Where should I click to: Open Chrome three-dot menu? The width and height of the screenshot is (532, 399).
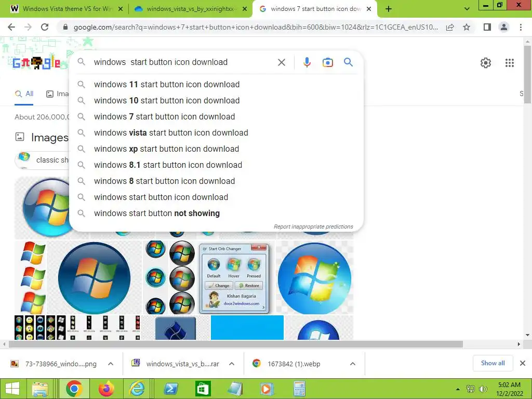click(521, 27)
